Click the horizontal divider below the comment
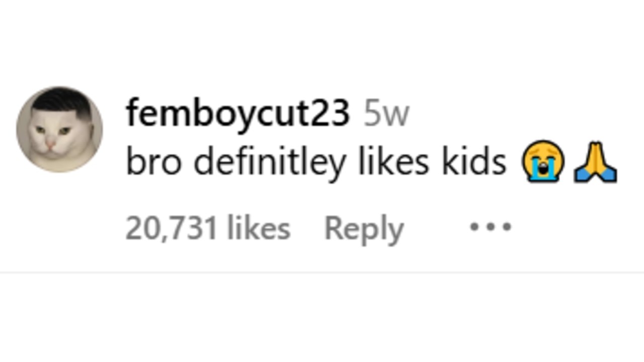The height and width of the screenshot is (362, 644). [x=322, y=273]
